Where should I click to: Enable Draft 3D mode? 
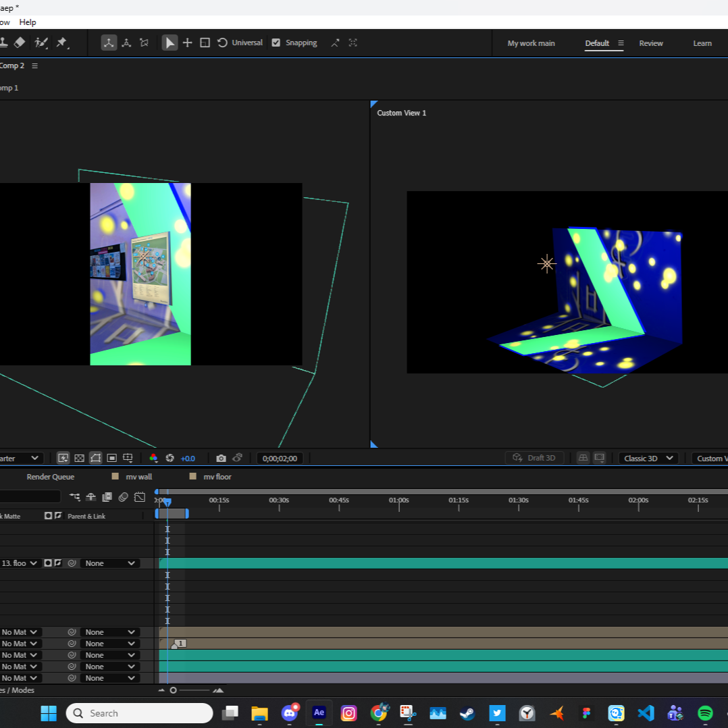click(x=535, y=458)
